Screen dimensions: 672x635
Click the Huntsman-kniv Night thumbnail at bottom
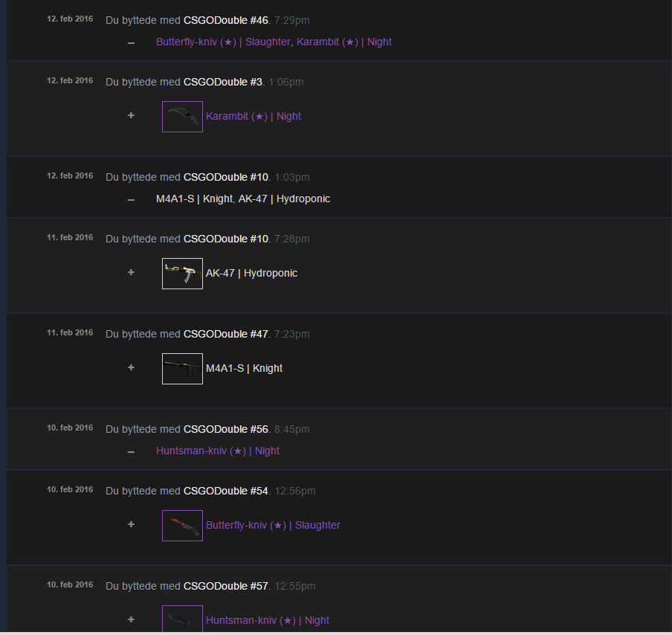[182, 619]
